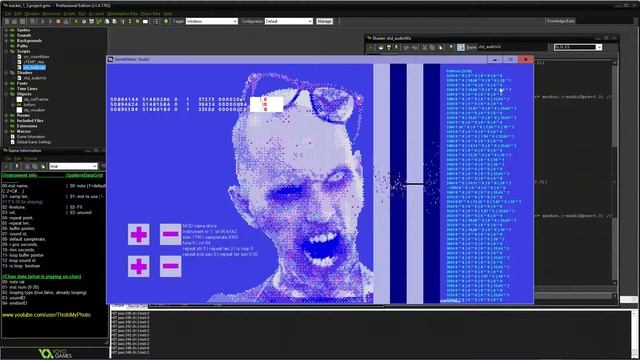
Task: Select the Time Lines folder
Action: point(27,89)
